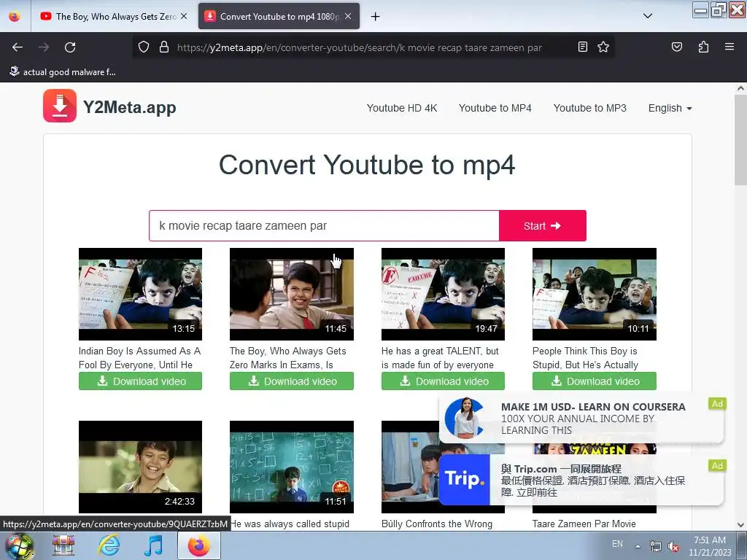Open the WinRAR books icon on taskbar

click(x=63, y=545)
